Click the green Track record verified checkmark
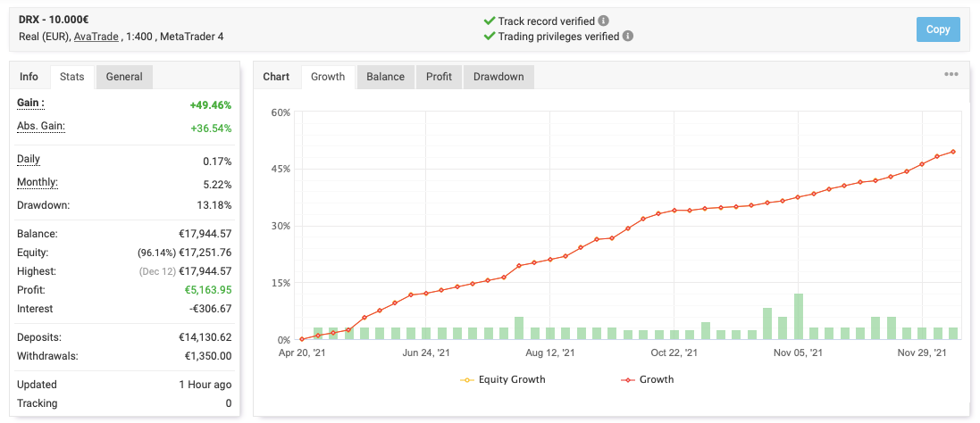 pyautogui.click(x=489, y=21)
